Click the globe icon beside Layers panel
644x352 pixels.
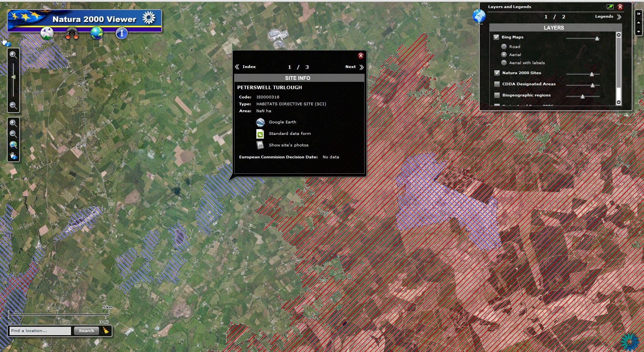tap(479, 16)
